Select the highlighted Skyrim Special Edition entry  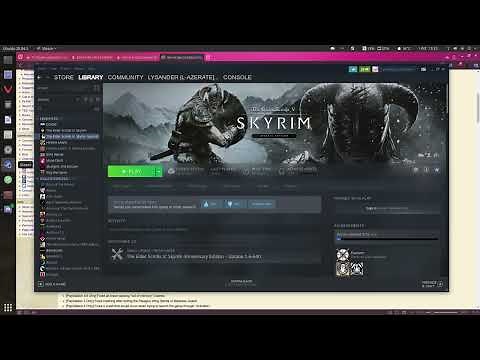click(x=68, y=136)
